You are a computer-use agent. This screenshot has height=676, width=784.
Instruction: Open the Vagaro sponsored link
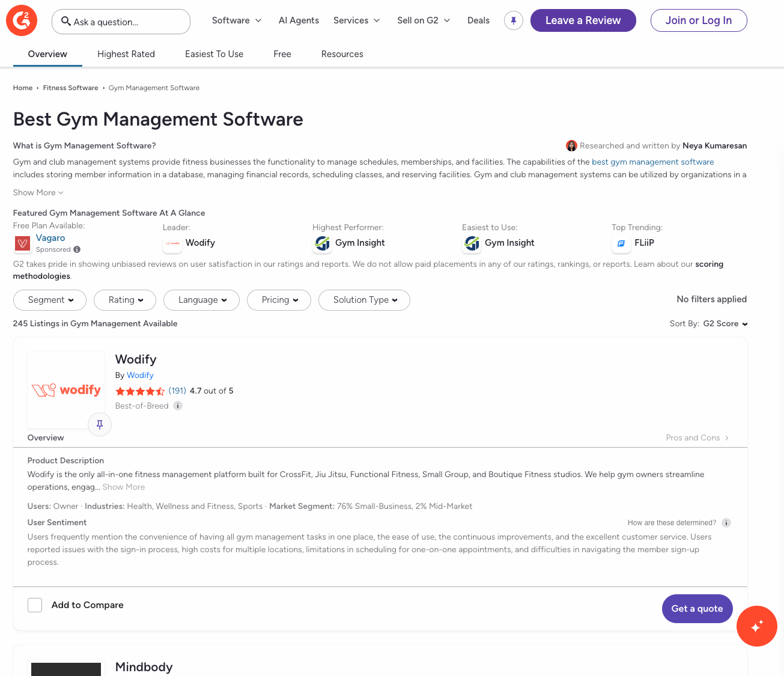[50, 238]
